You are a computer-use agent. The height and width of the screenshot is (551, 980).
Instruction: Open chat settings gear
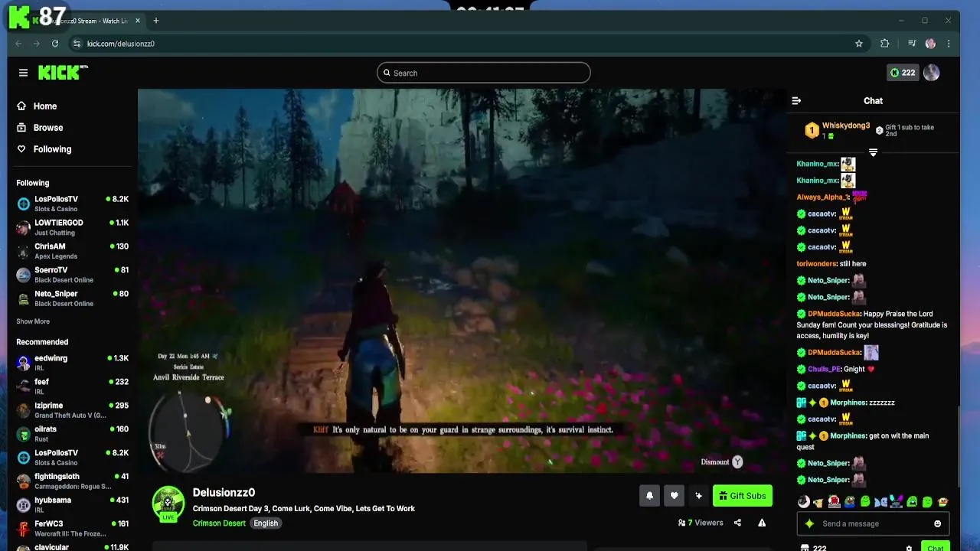tap(909, 548)
